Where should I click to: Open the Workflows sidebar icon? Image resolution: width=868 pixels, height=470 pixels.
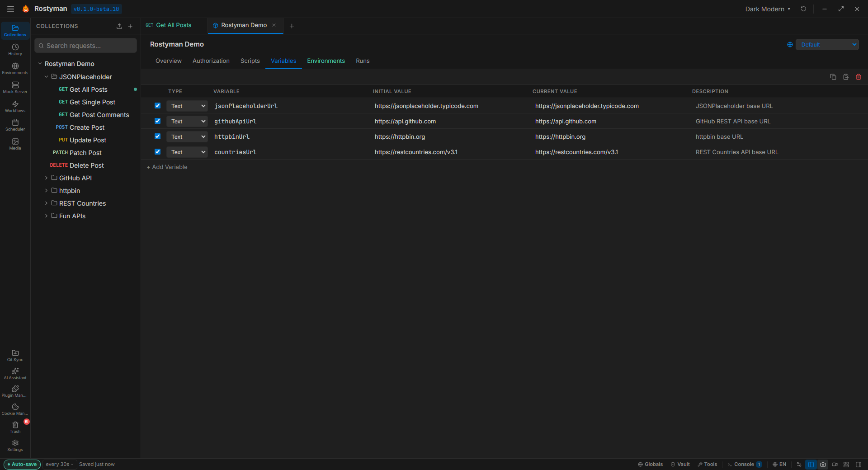point(15,106)
